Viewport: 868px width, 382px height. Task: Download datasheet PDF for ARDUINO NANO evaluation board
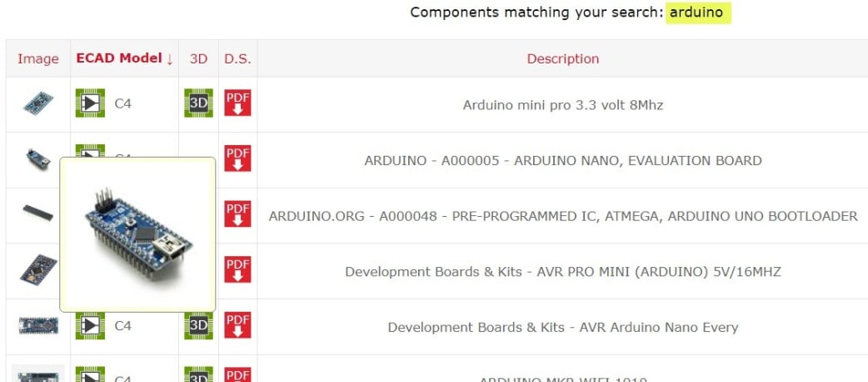(x=237, y=158)
